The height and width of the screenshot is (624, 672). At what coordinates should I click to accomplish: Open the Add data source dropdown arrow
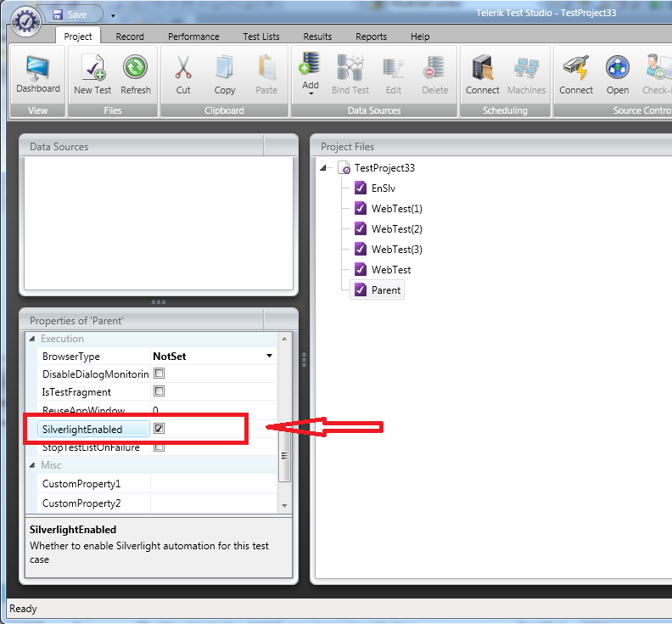pos(311,93)
